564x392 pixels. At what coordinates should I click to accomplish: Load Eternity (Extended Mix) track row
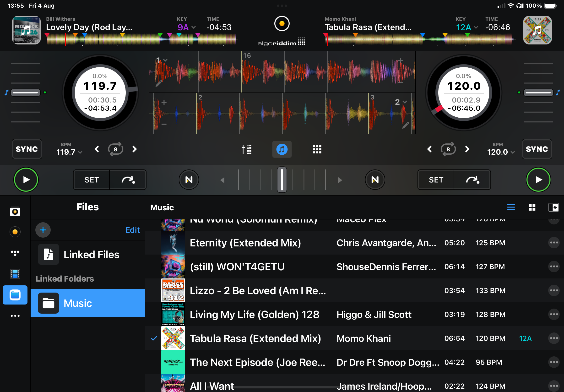point(245,243)
